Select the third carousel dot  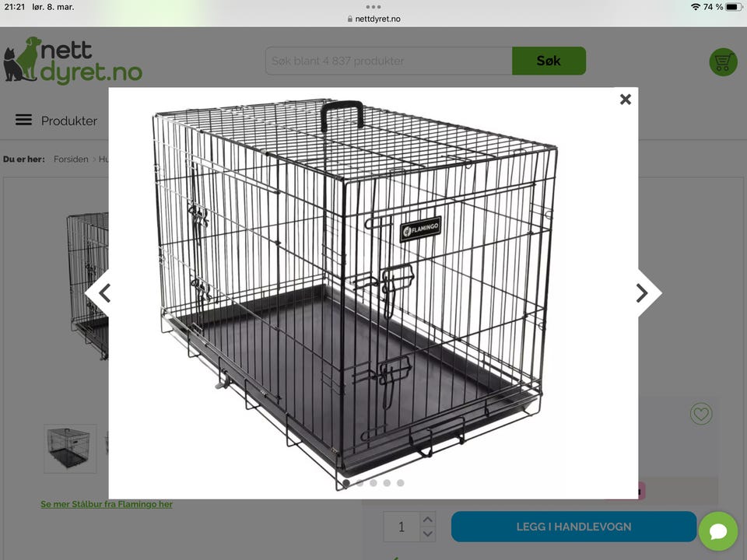click(373, 483)
